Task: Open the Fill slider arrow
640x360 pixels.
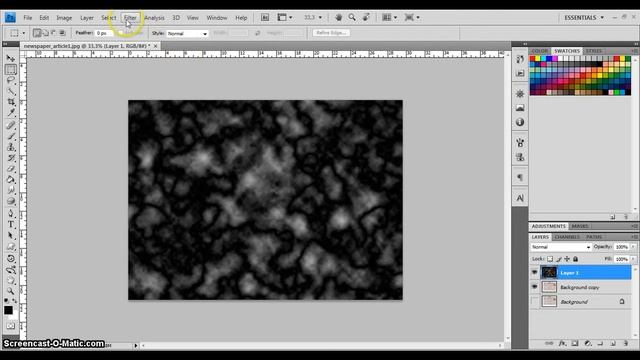Action: pos(633,259)
